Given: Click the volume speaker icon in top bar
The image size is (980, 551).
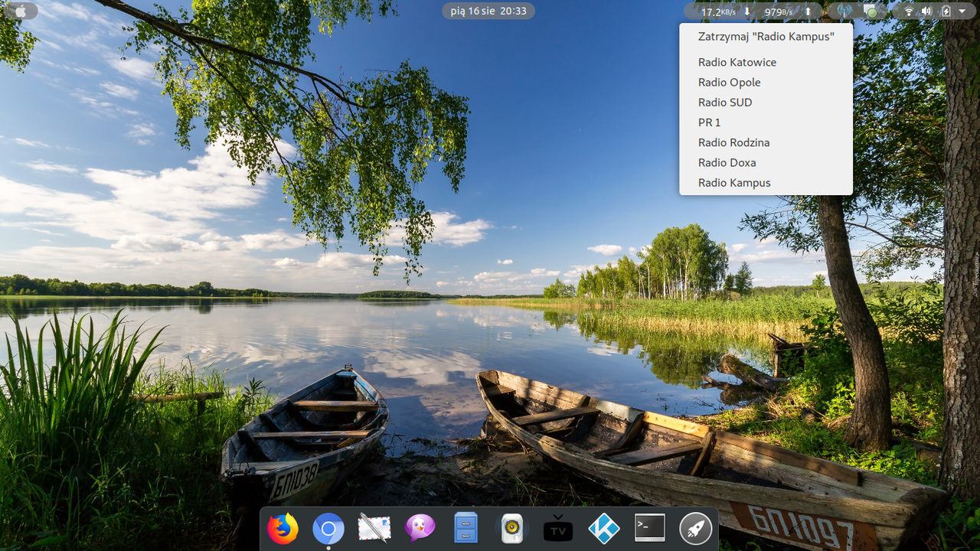Looking at the screenshot, I should [x=926, y=11].
